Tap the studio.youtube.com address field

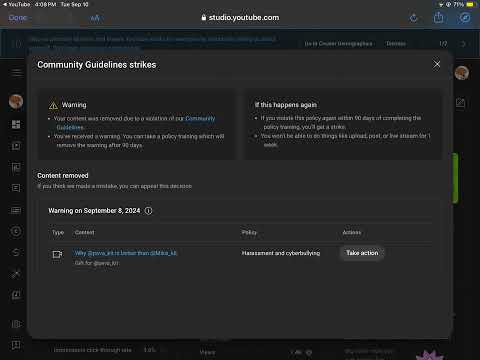click(x=240, y=18)
